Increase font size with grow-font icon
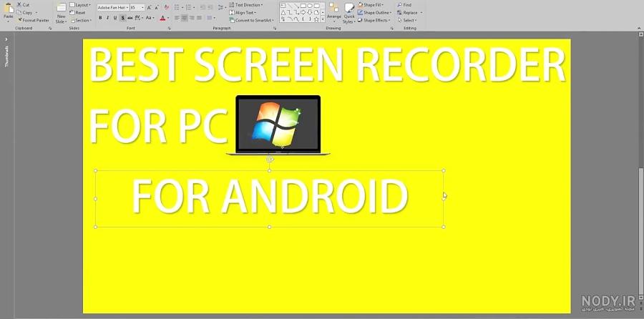644x319 pixels. point(149,7)
